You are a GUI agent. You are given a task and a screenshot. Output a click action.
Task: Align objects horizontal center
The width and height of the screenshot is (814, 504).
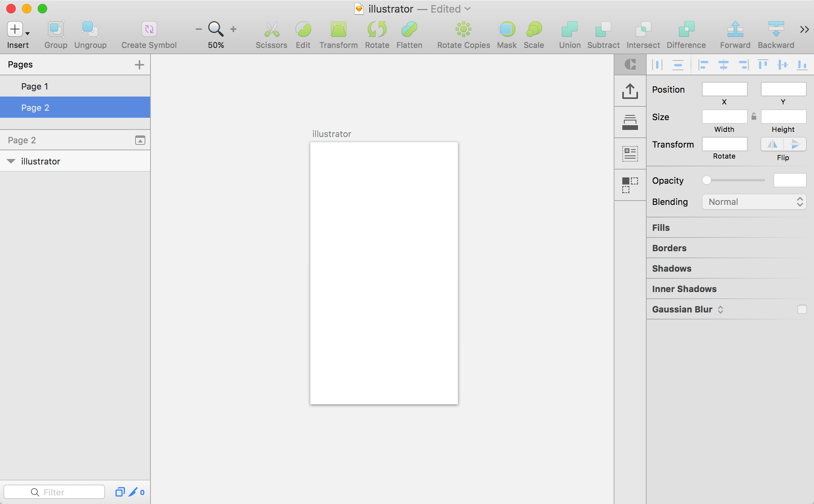point(723,65)
